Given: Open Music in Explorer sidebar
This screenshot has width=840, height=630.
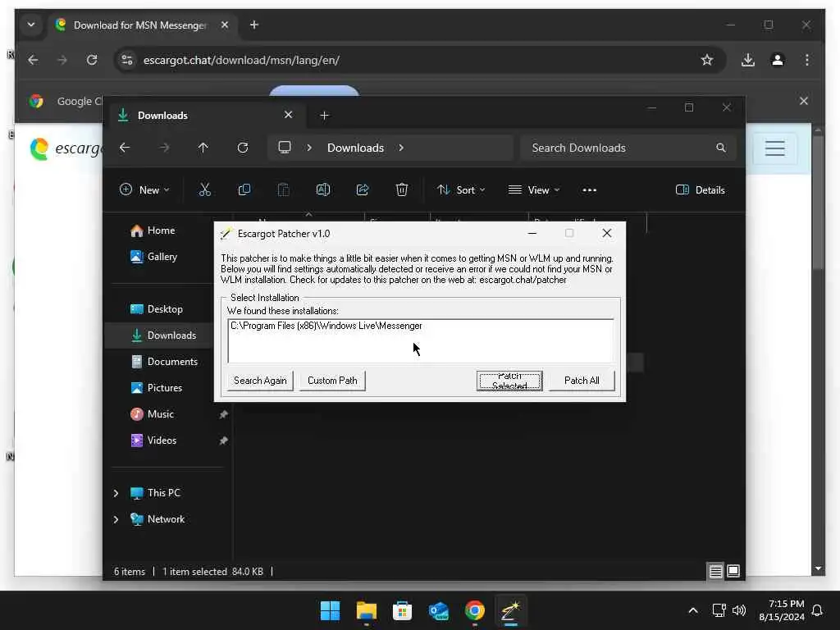Looking at the screenshot, I should pyautogui.click(x=160, y=414).
